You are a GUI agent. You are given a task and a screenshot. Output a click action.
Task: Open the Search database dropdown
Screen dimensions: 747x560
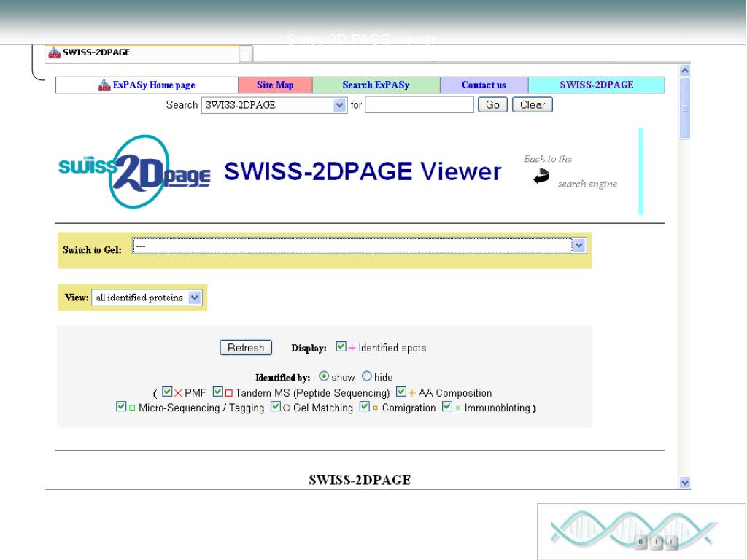tap(274, 105)
